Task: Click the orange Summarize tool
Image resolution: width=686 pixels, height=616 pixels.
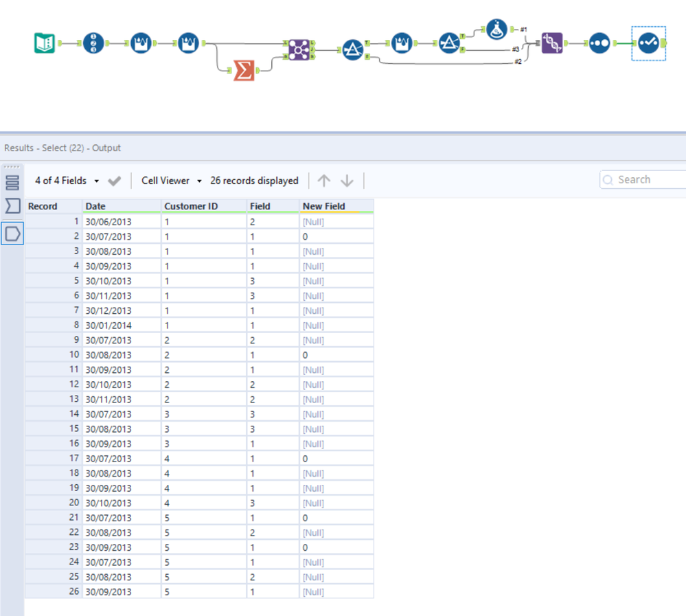Action: (244, 70)
